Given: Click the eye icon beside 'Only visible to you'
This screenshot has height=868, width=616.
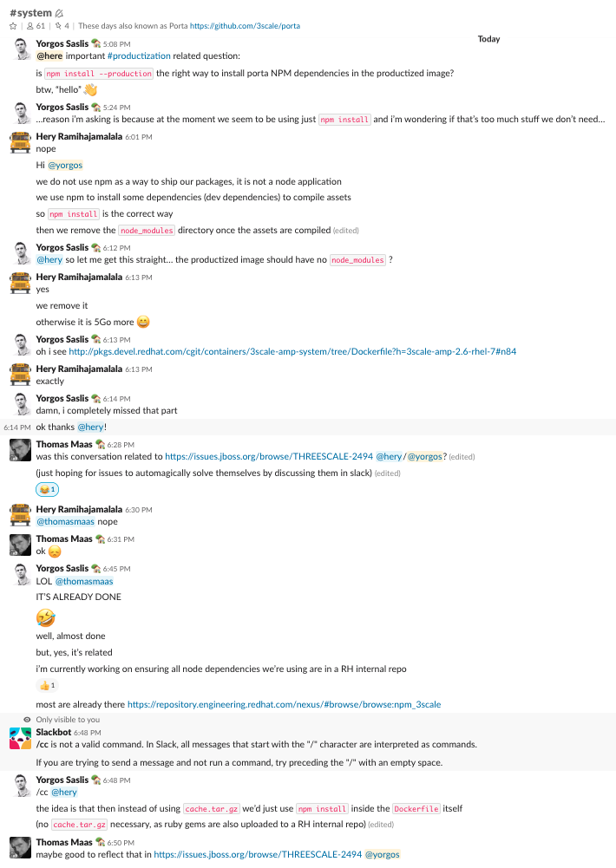Looking at the screenshot, I should tap(28, 720).
